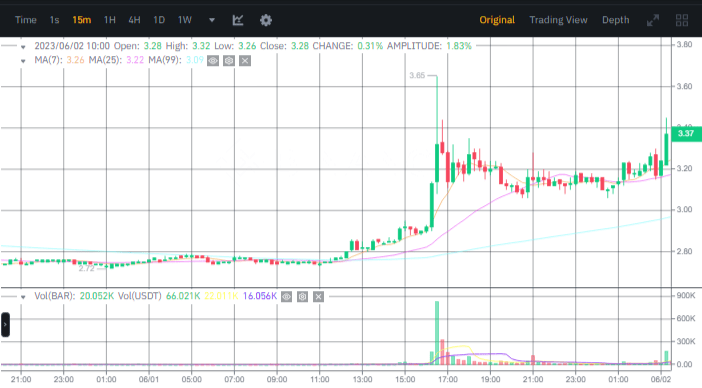
Task: Open Volume indicator settings gear
Action: 303,296
